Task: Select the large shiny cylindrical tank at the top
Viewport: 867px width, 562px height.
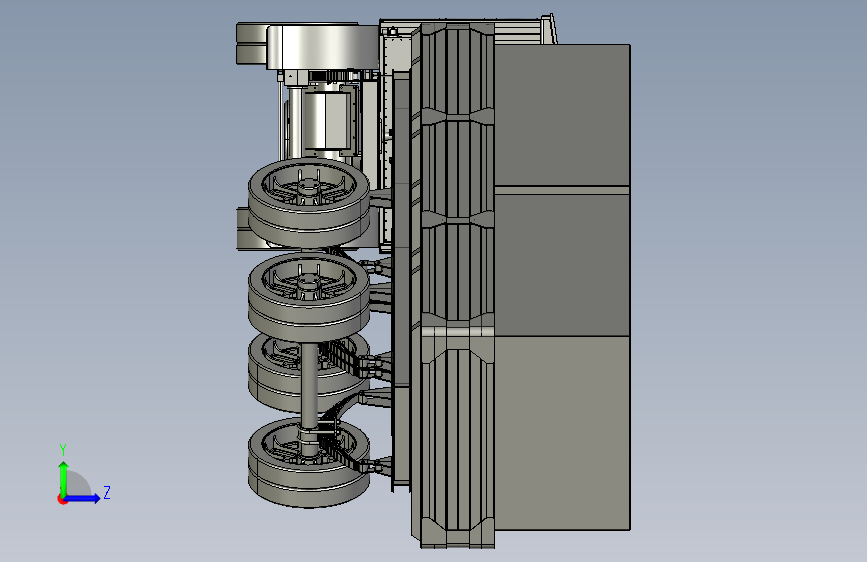Action: [323, 46]
